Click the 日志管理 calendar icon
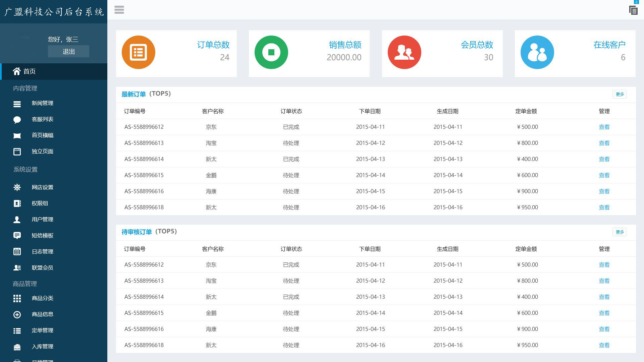644x362 pixels. pos(17,251)
